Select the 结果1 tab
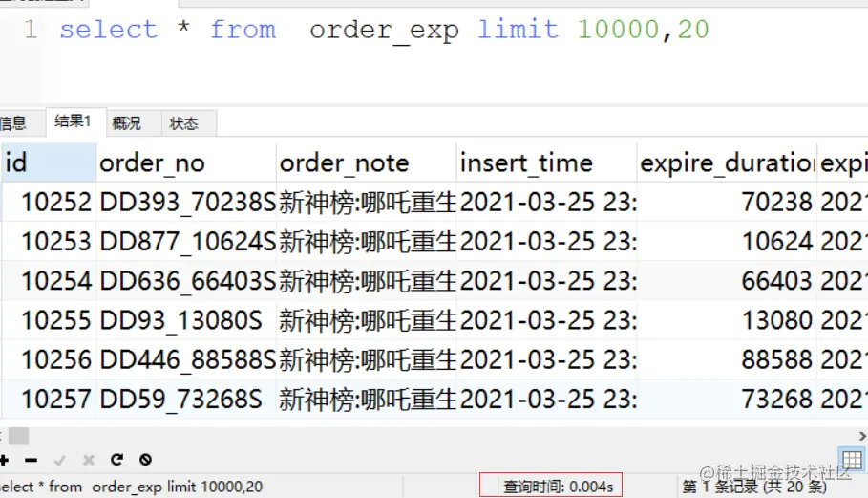The width and height of the screenshot is (868, 498). point(74,121)
